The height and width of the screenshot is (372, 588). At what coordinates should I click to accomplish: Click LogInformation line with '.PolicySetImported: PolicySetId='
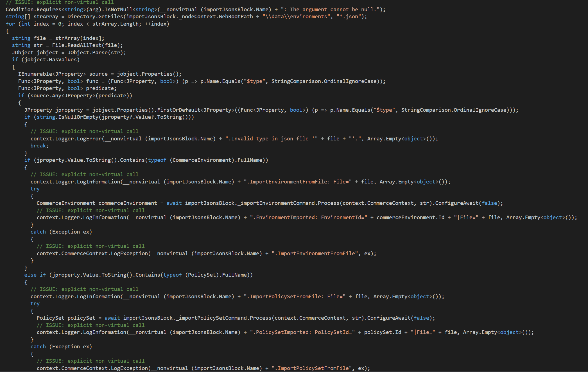[x=285, y=332]
